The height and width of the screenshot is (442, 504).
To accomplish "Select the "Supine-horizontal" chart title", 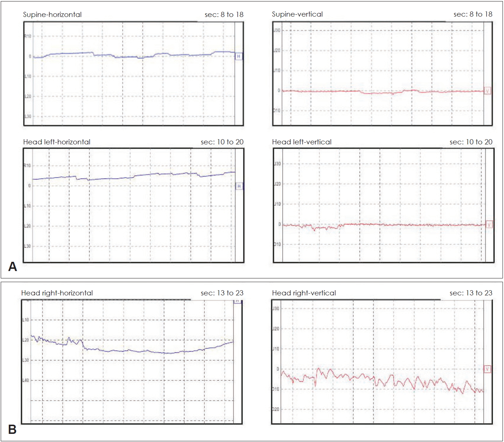I will point(52,14).
